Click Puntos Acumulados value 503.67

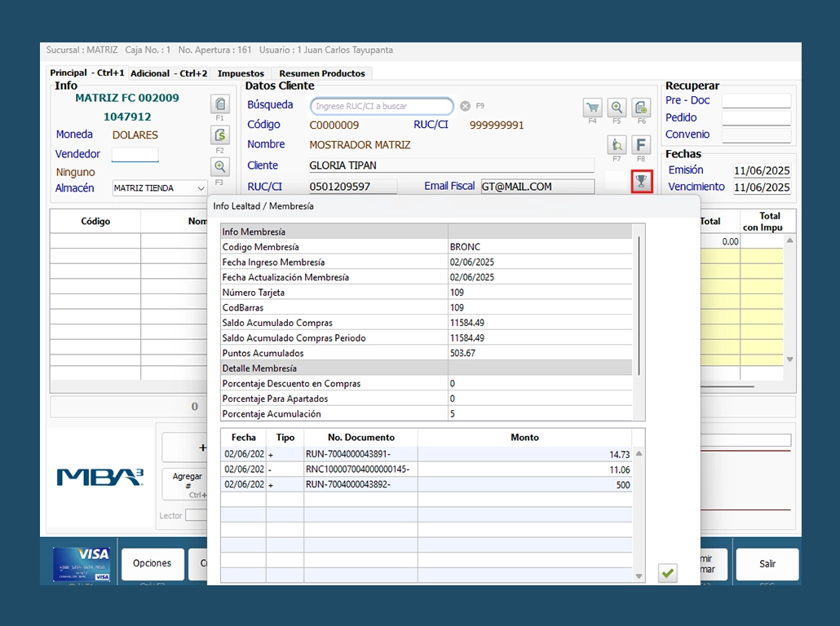point(463,354)
